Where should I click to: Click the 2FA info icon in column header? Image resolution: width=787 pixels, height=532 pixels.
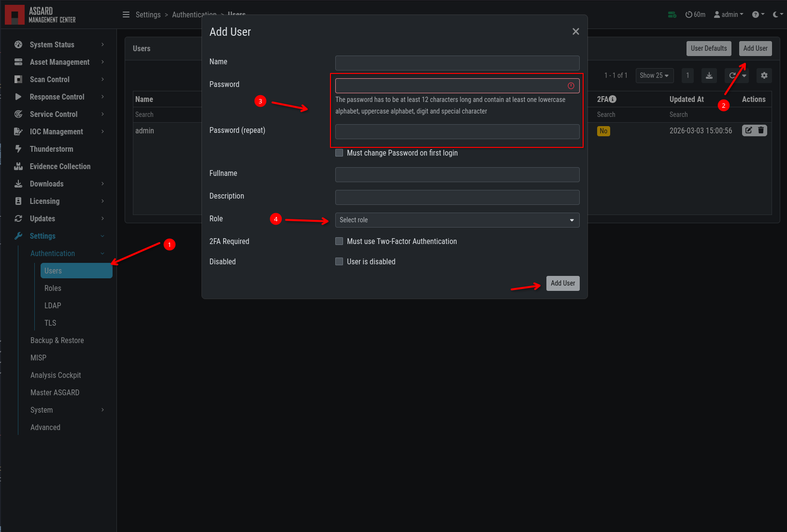pos(613,99)
